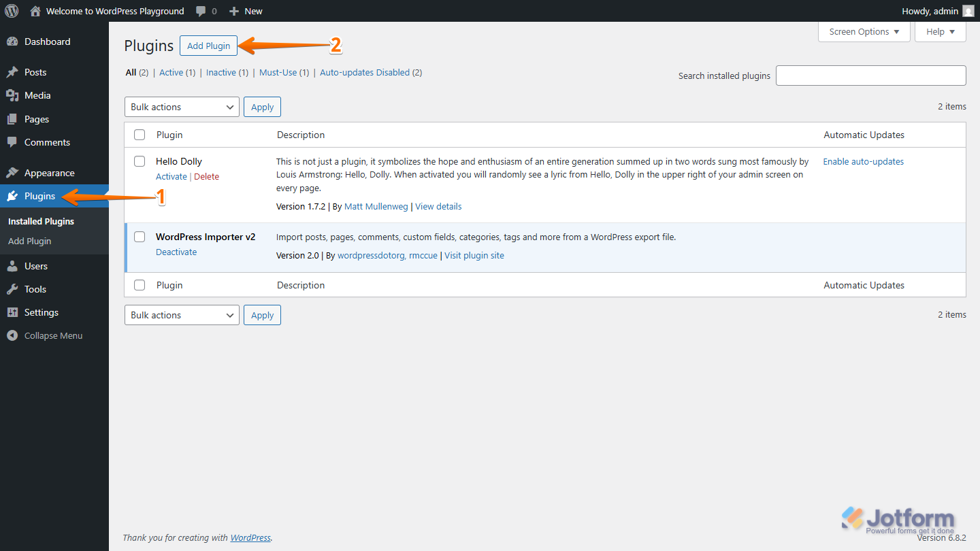Tick the WordPress Importer v2 checkbox
This screenshot has height=551, width=980.
pyautogui.click(x=140, y=237)
